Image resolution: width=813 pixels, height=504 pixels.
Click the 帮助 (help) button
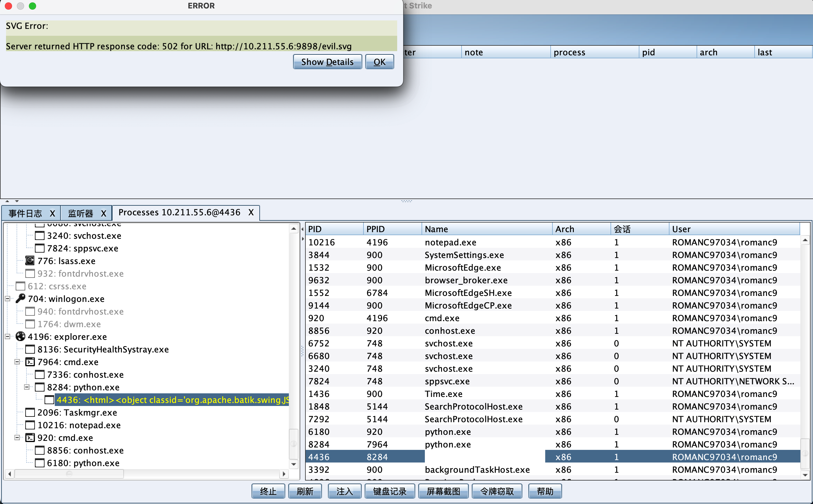click(x=545, y=491)
